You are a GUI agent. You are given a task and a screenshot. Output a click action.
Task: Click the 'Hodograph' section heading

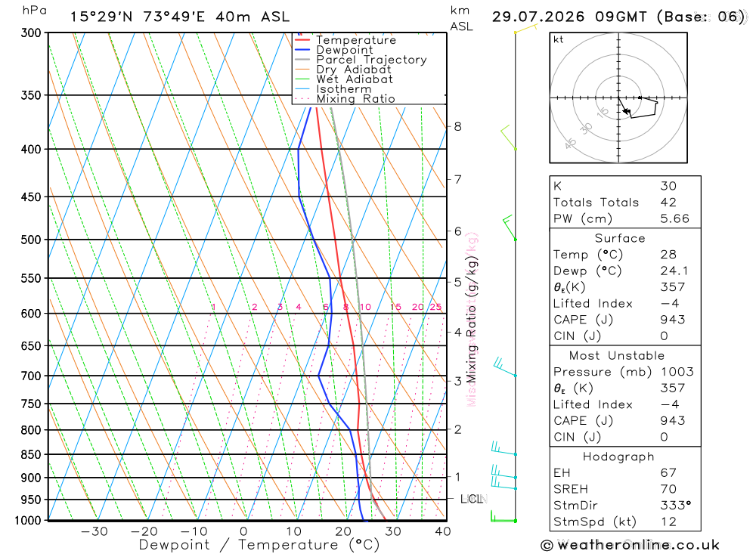click(x=618, y=457)
